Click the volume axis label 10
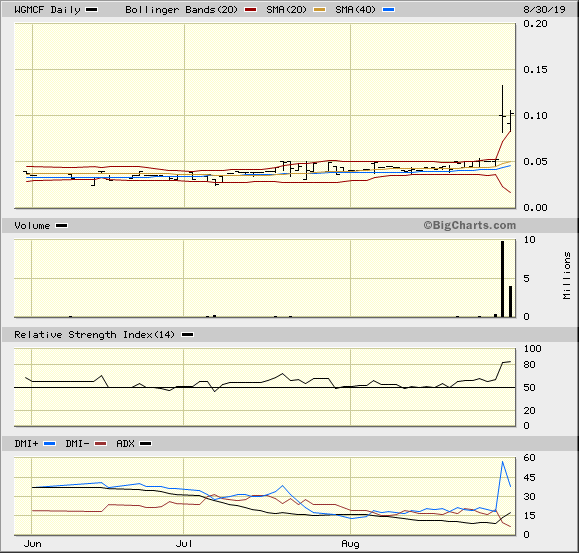This screenshot has height=553, width=579. point(530,240)
